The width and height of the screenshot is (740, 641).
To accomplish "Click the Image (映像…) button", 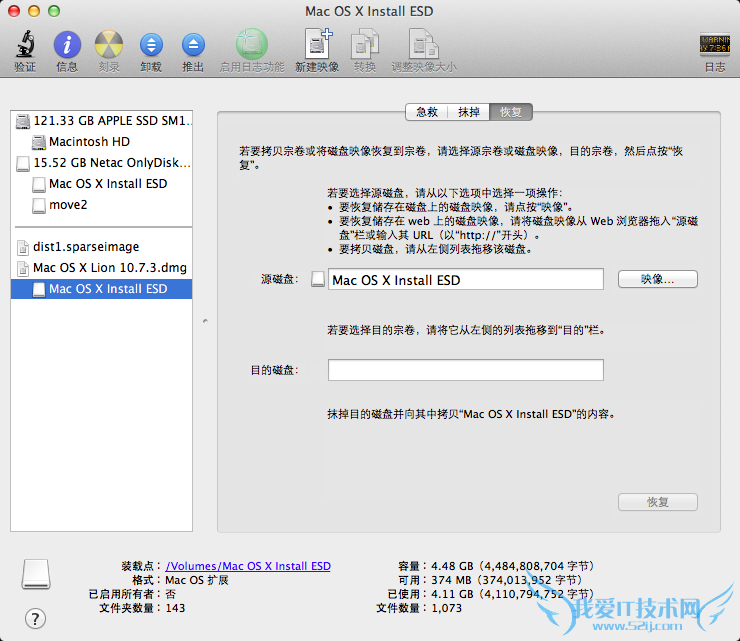I will coord(657,279).
